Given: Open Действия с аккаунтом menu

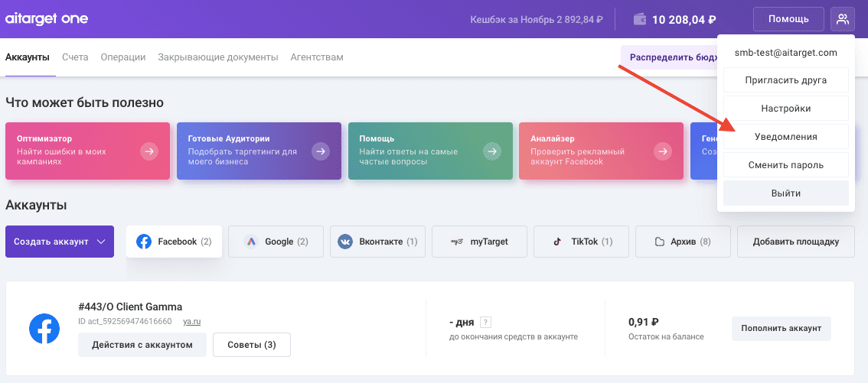Looking at the screenshot, I should [142, 345].
